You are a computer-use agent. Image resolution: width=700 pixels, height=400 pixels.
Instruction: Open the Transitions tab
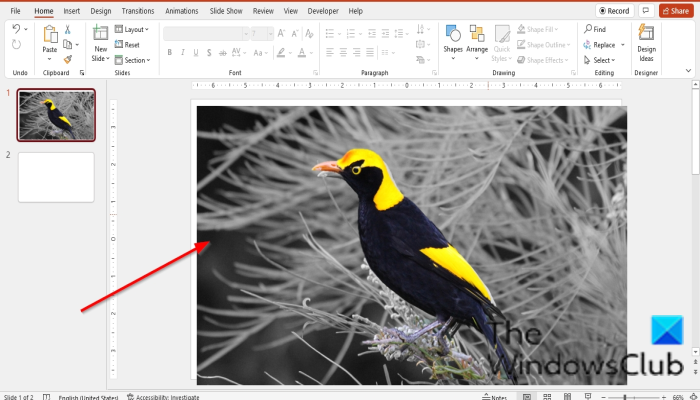137,11
